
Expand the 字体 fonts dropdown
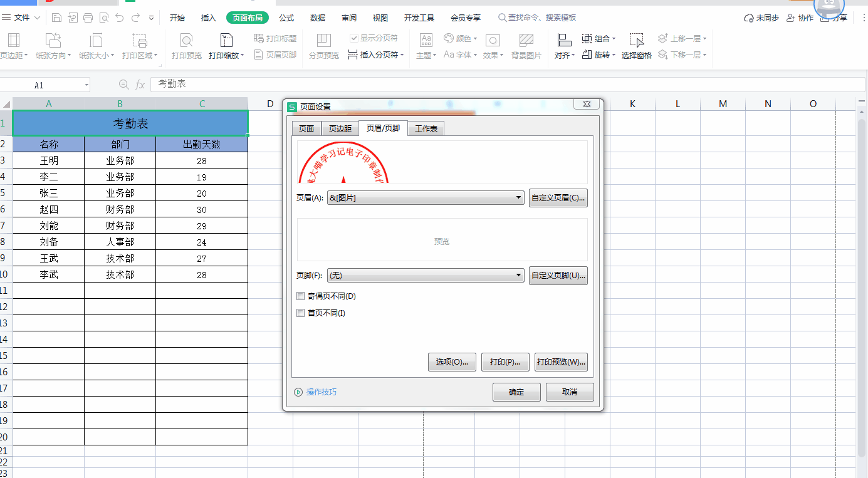pos(474,55)
